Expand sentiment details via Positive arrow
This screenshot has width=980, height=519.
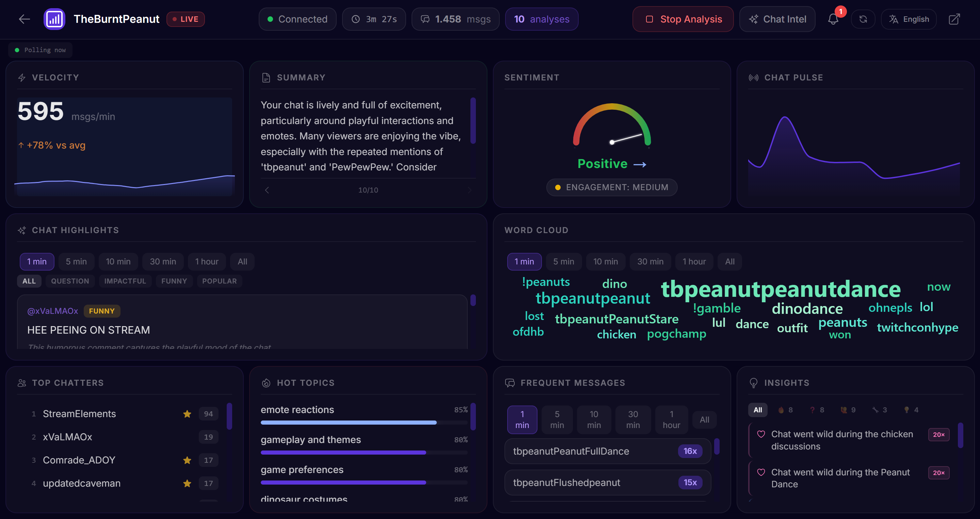(640, 165)
